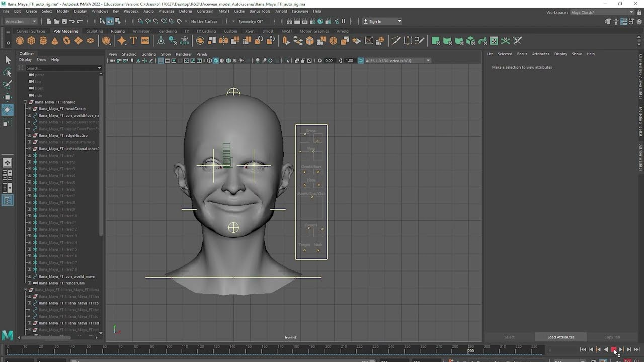The width and height of the screenshot is (644, 362).
Task: Pick the Paint Selection tool
Action: [x=8, y=84]
